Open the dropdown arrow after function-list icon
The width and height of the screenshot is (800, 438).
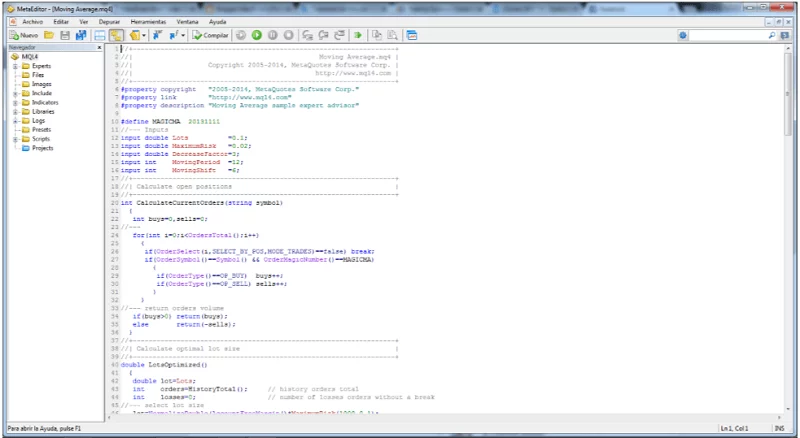[183, 35]
